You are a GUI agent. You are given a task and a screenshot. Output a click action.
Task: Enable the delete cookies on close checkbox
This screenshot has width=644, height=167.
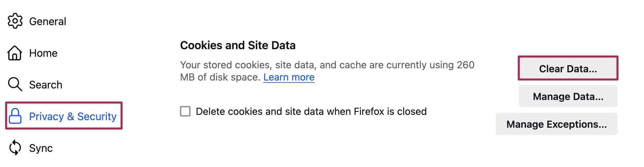[185, 111]
